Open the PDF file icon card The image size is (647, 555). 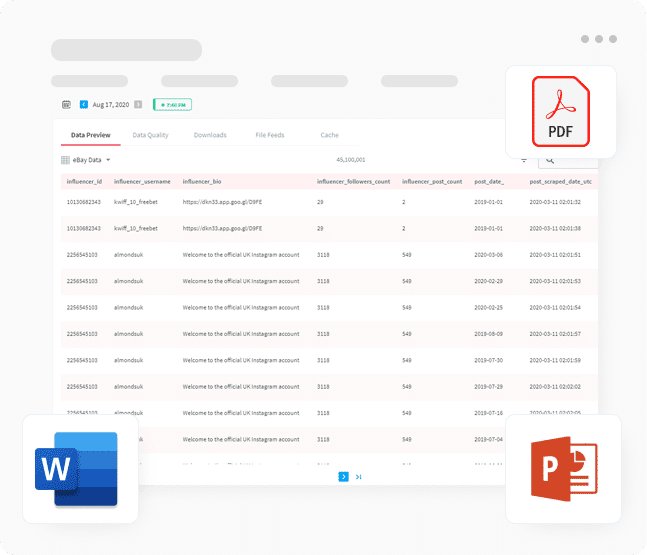point(561,112)
